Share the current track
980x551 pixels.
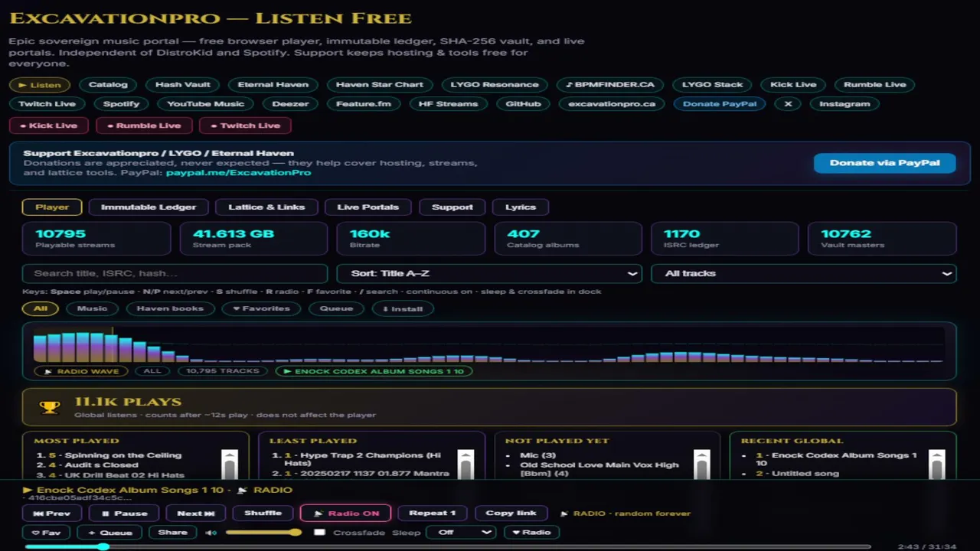tap(172, 533)
